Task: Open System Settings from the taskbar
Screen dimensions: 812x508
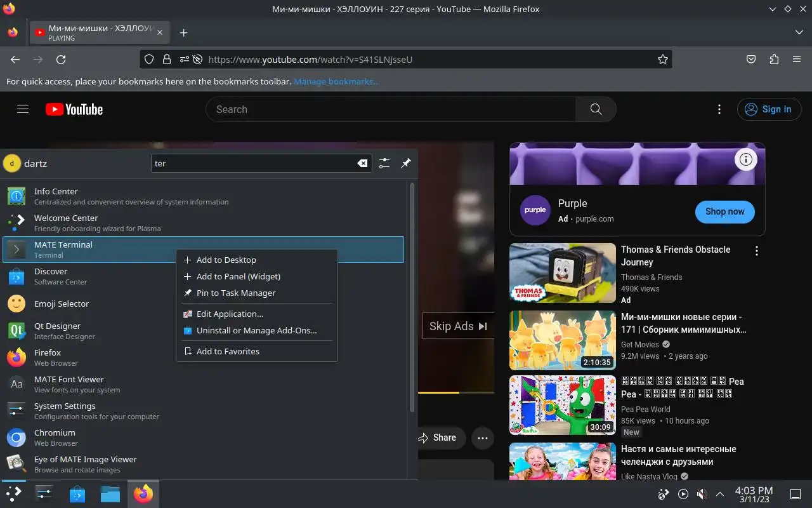Action: [x=44, y=493]
